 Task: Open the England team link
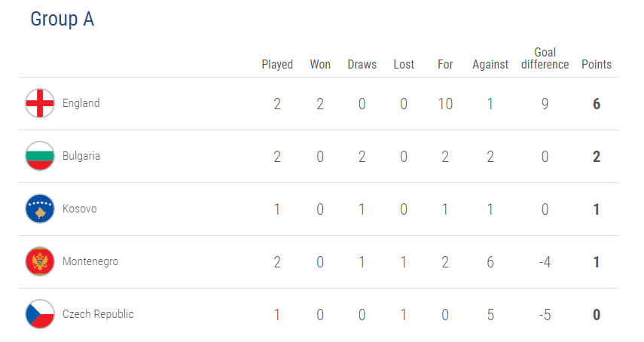81,103
